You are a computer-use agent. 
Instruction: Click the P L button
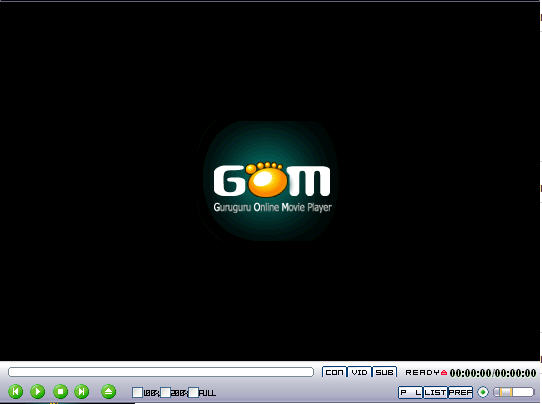point(410,393)
